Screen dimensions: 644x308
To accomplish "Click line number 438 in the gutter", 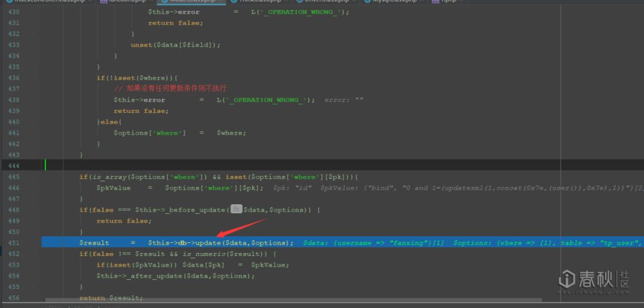I will 14,100.
